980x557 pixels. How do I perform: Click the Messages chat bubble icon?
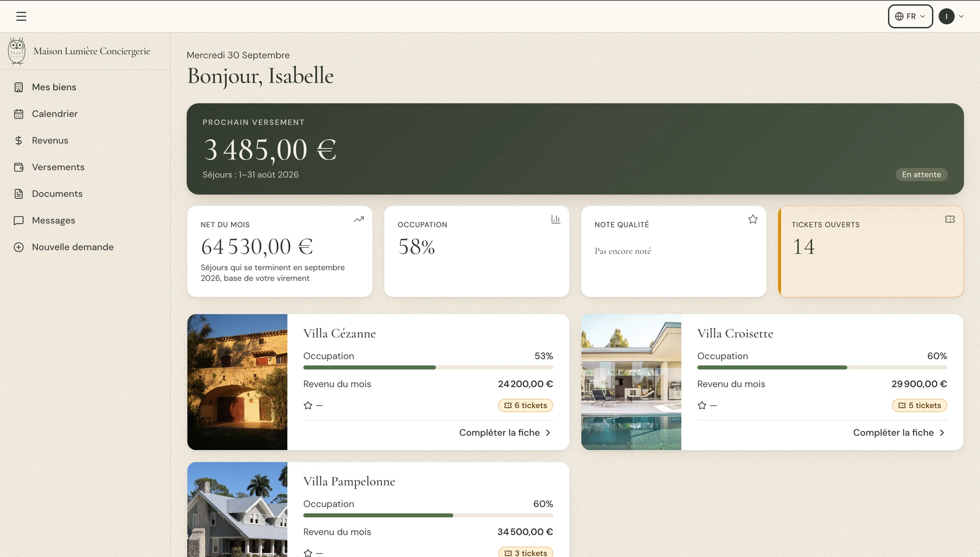coord(19,220)
